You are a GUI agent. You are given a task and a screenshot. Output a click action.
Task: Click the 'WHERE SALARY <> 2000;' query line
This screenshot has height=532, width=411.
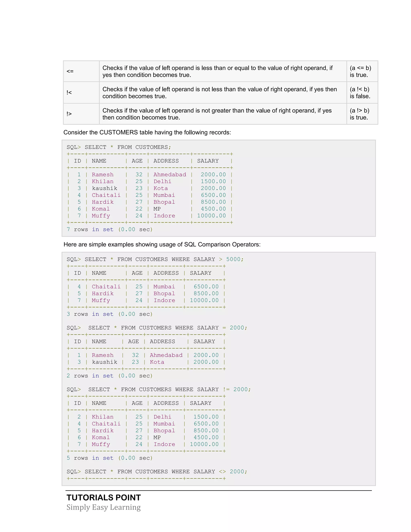coord(157,472)
